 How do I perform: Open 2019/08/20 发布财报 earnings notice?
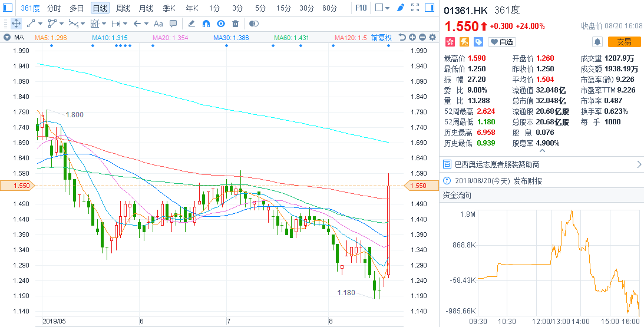coord(541,181)
